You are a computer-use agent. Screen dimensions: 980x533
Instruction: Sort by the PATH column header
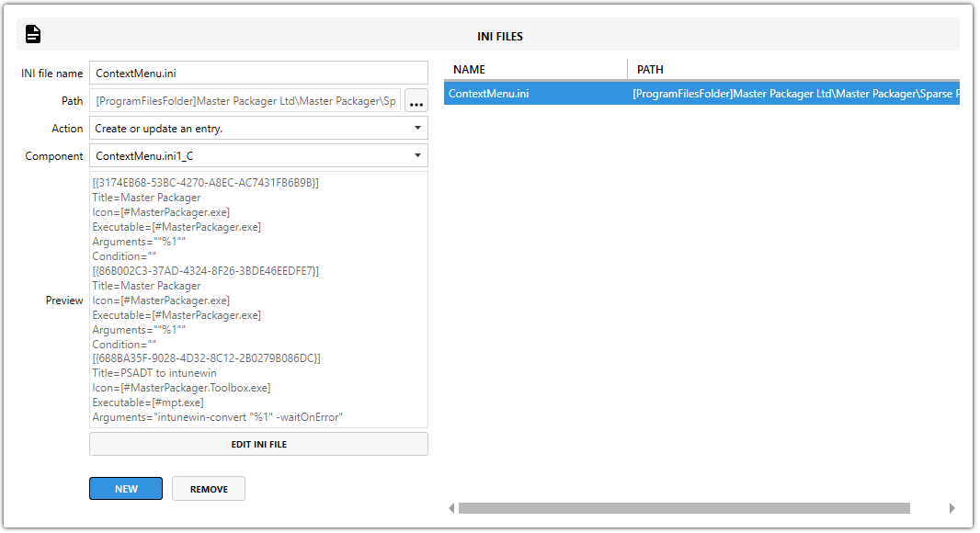[793, 69]
